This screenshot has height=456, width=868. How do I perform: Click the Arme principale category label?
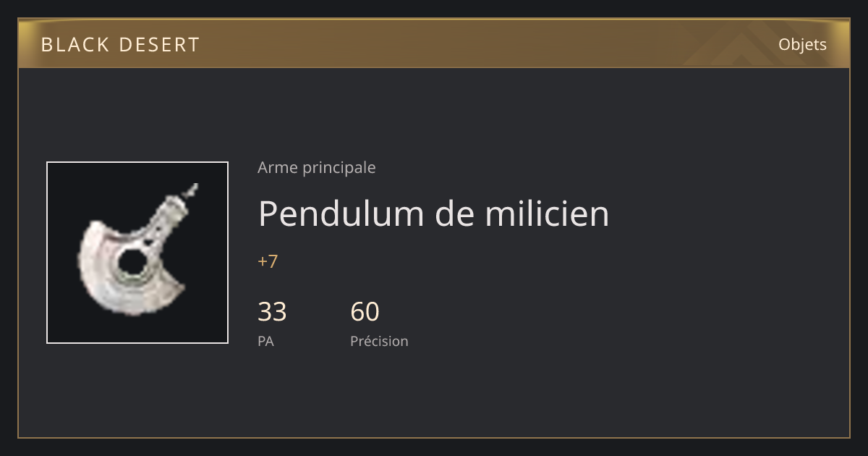tap(316, 168)
